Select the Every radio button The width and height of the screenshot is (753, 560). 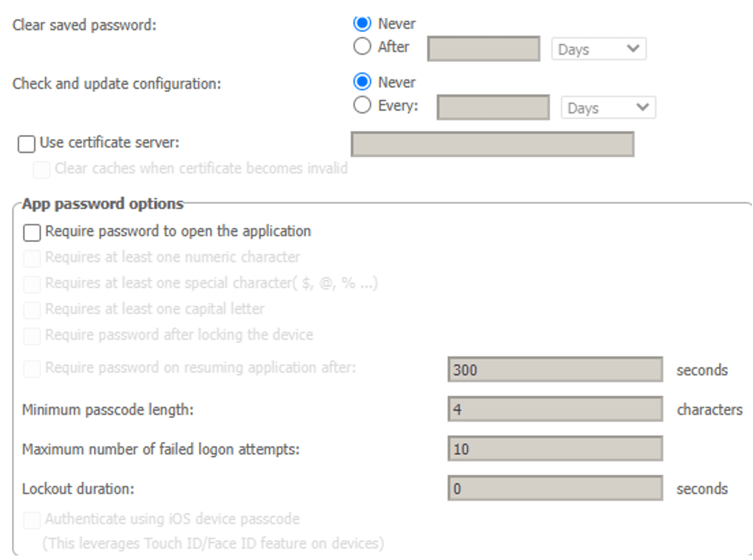click(362, 105)
